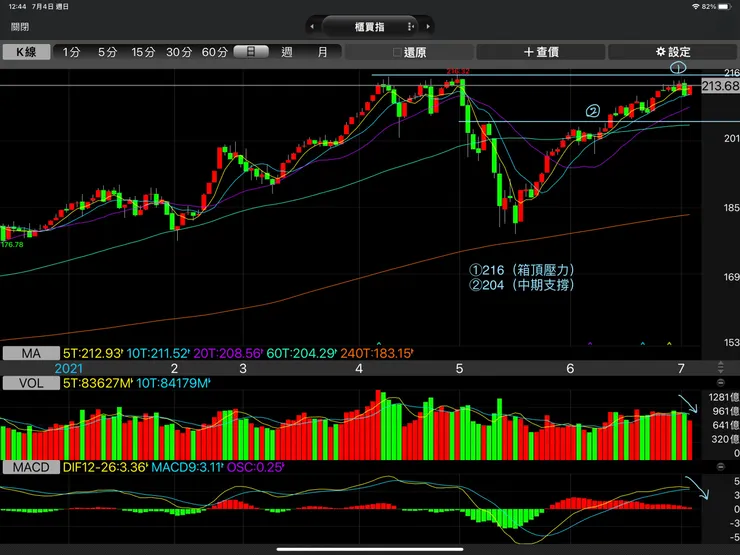
Task: Click month 7 on the date axis
Action: tap(681, 369)
